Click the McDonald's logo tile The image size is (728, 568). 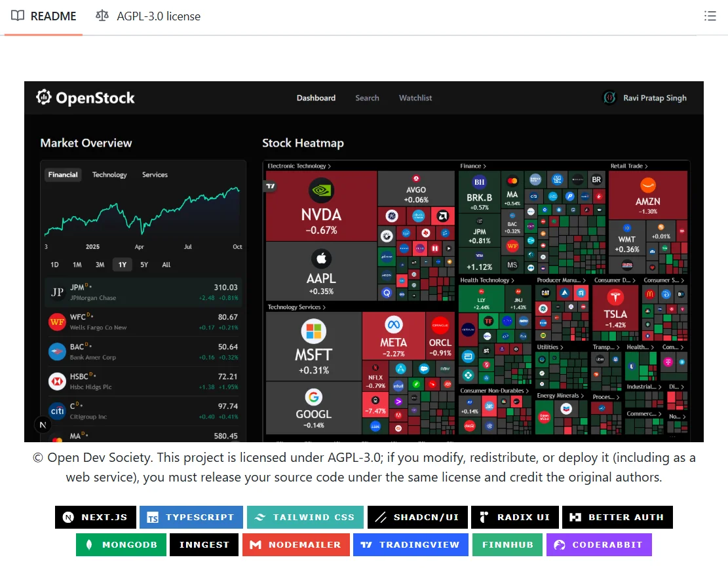pos(650,293)
